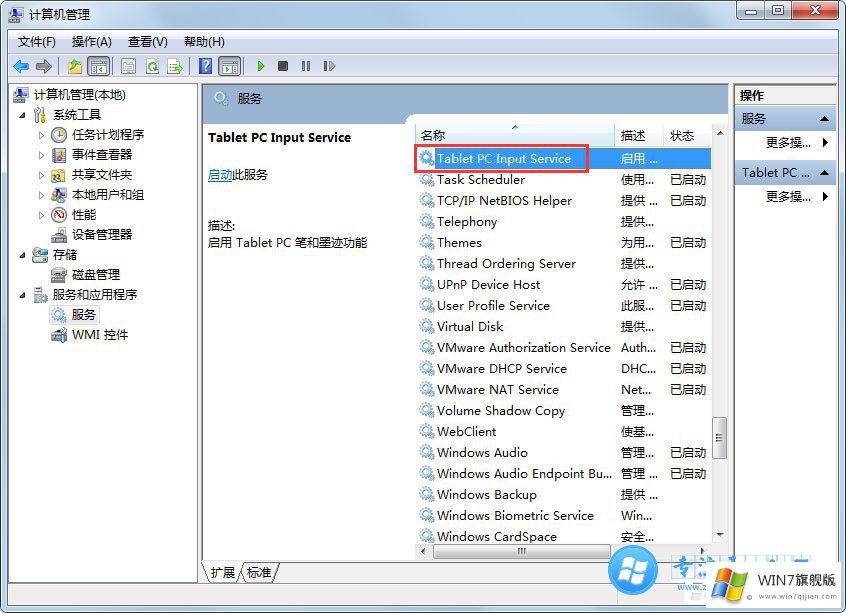This screenshot has height=613, width=846.
Task: Click the Themes service gear icon
Action: pos(427,242)
